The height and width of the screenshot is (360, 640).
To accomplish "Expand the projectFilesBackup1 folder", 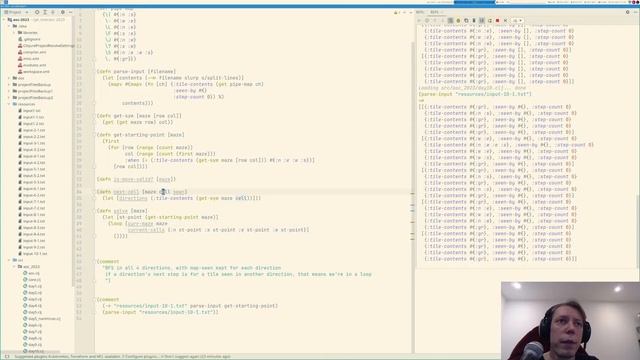I will 9,91.
